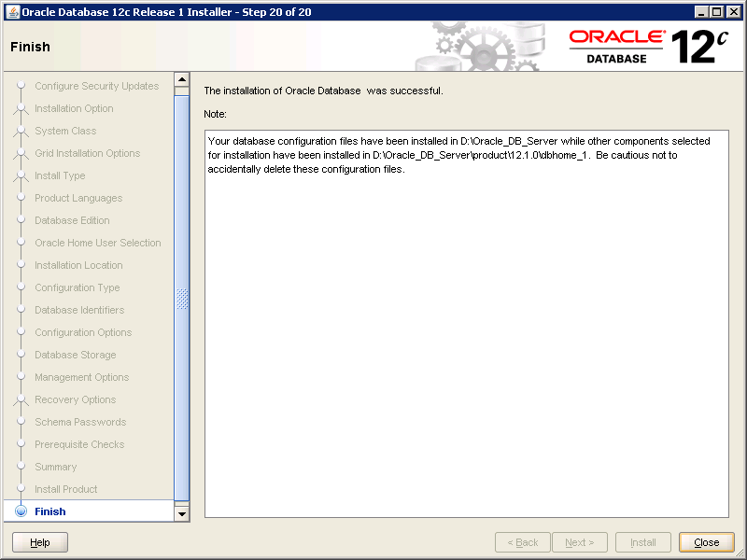Click the 'Finish' page heading

[x=30, y=47]
